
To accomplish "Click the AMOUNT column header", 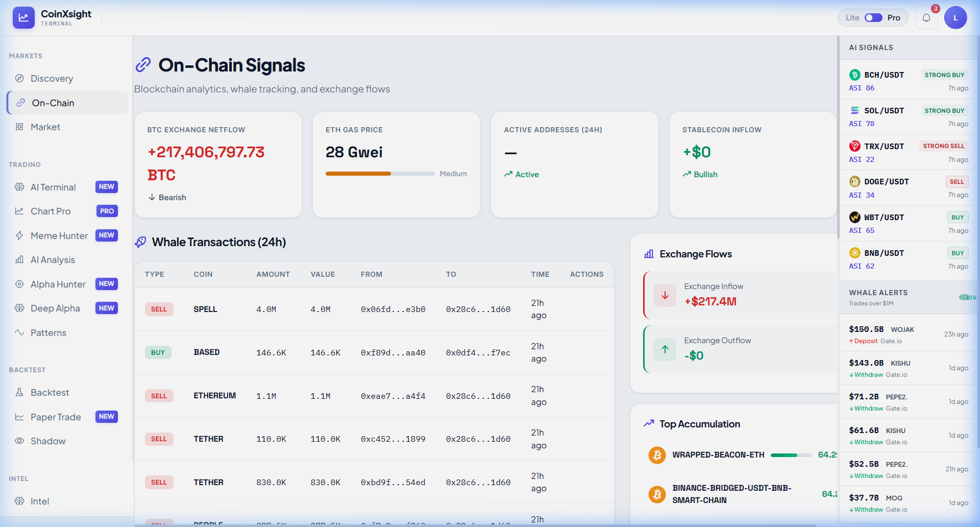I will (273, 274).
